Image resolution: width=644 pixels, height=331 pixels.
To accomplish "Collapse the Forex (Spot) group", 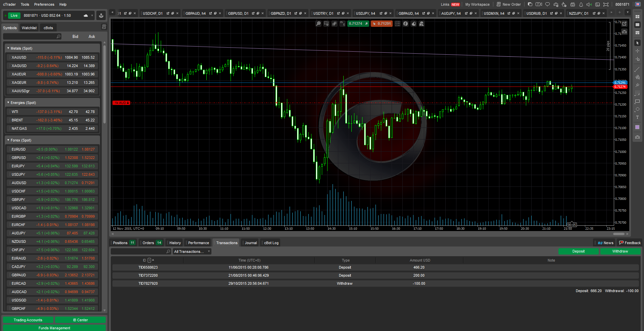I will point(8,140).
